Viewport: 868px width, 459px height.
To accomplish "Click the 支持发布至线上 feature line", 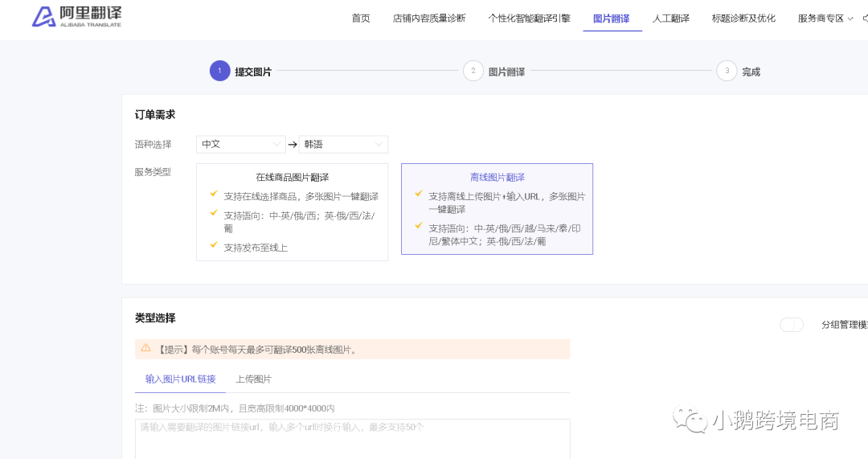I will click(256, 248).
